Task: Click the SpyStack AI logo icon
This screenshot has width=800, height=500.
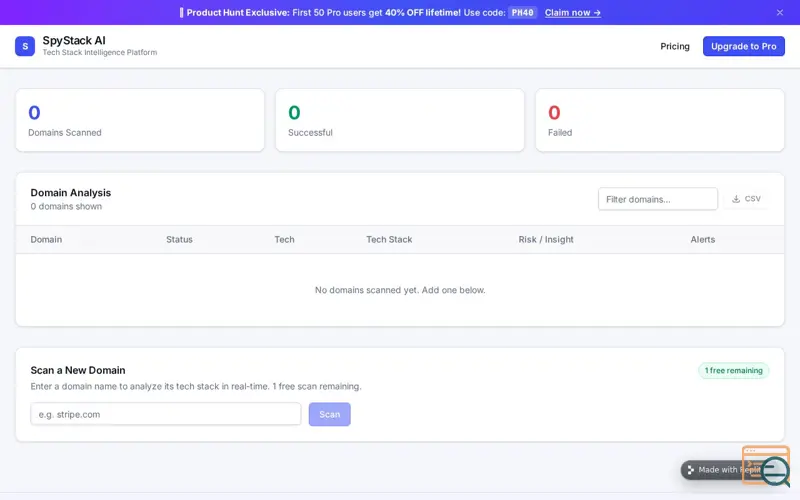Action: pyautogui.click(x=24, y=46)
